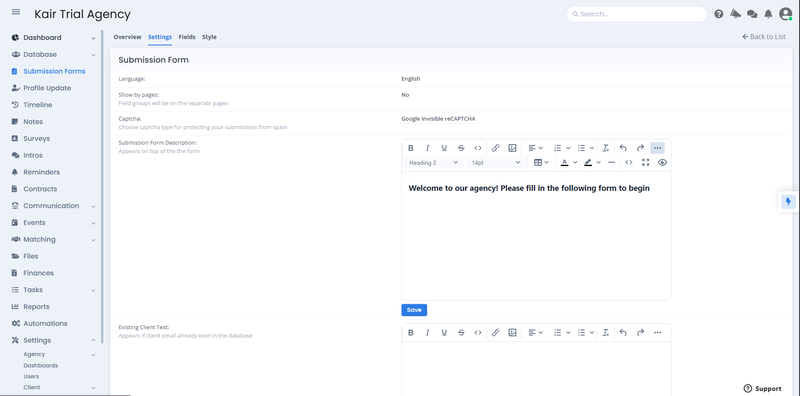Edit Show by pages value No
The height and width of the screenshot is (396, 800).
(405, 95)
